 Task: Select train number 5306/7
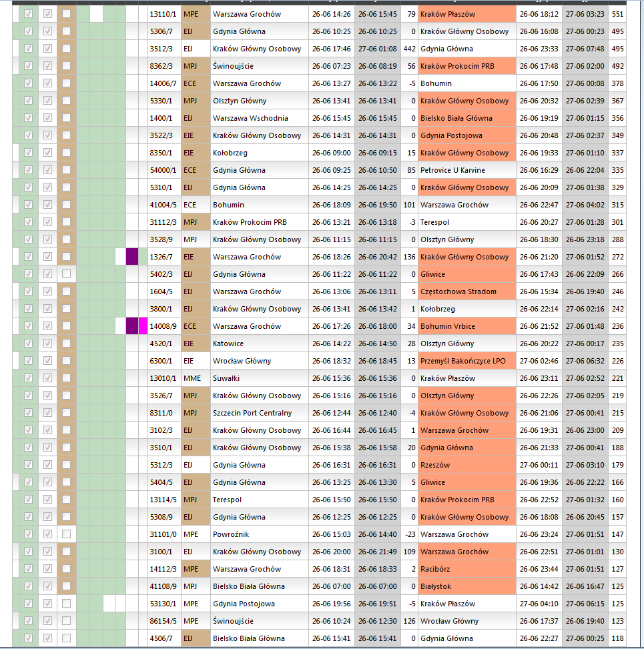click(x=161, y=31)
